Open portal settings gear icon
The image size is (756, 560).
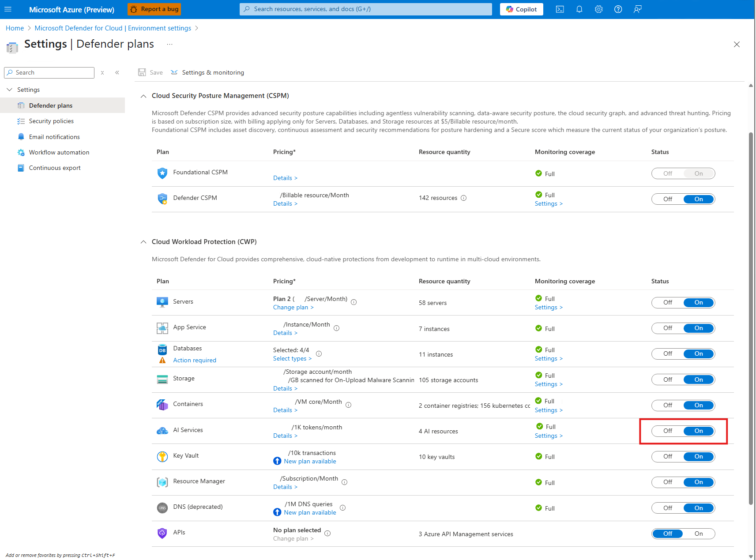598,9
